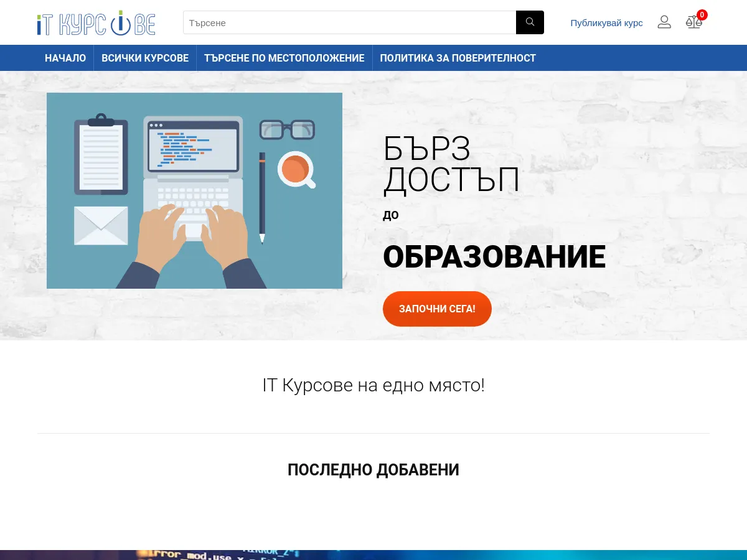The width and height of the screenshot is (747, 560).
Task: Click the orange magnifying glass illustration
Action: (x=296, y=169)
